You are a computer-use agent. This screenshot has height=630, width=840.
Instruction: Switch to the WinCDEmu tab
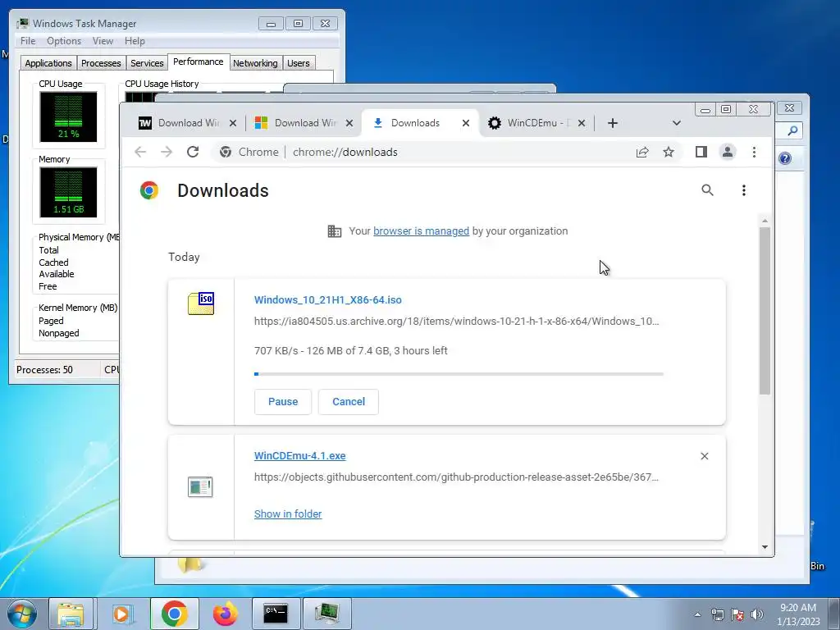536,123
